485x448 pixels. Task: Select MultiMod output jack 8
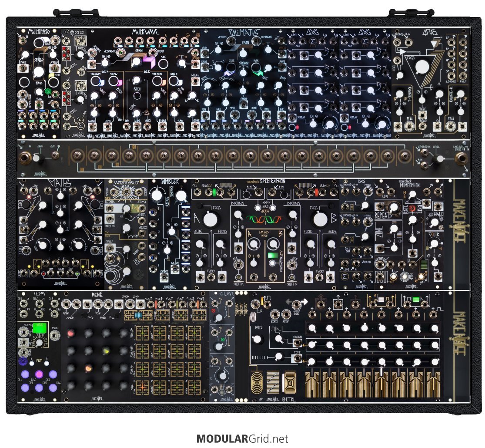coord(55,126)
